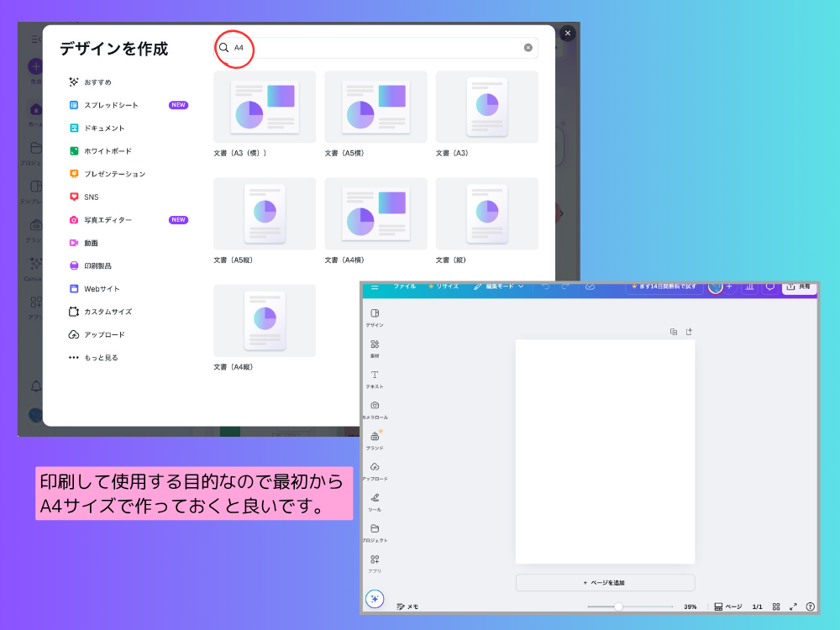The width and height of the screenshot is (840, 630).
Task: Click the user profile avatar in the editor
Action: (x=715, y=286)
